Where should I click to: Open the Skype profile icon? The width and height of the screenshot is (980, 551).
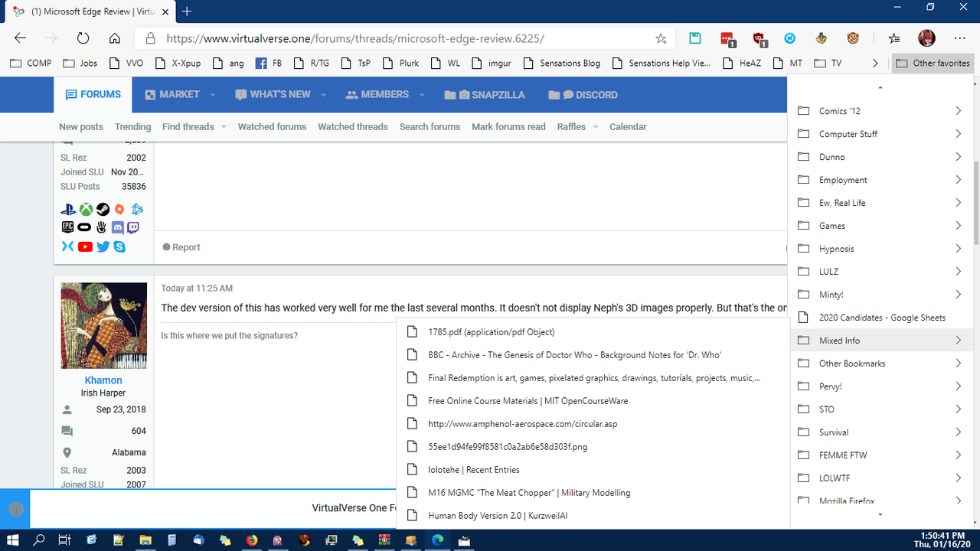click(x=119, y=246)
